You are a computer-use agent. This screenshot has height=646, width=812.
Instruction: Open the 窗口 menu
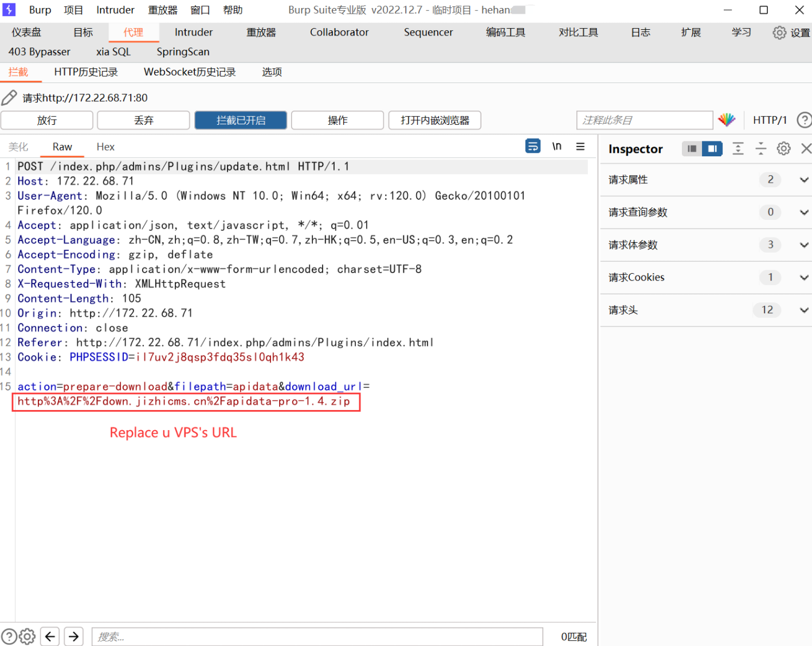pyautogui.click(x=200, y=10)
